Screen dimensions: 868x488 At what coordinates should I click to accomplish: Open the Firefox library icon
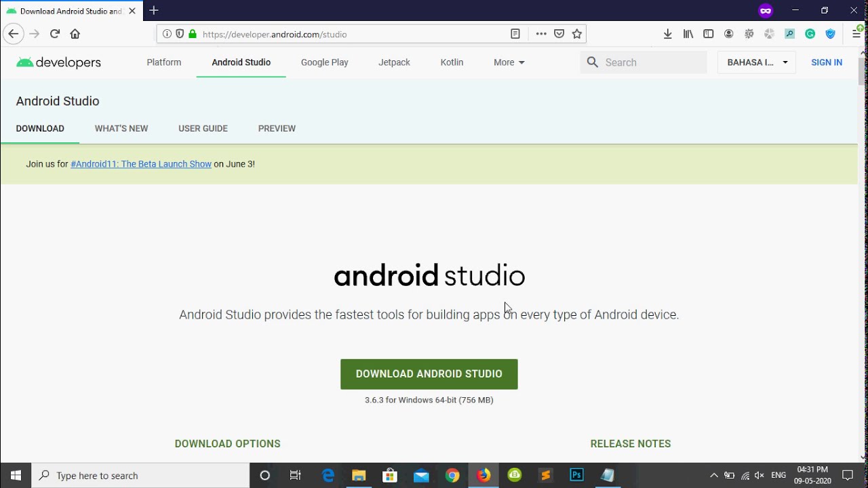[688, 34]
